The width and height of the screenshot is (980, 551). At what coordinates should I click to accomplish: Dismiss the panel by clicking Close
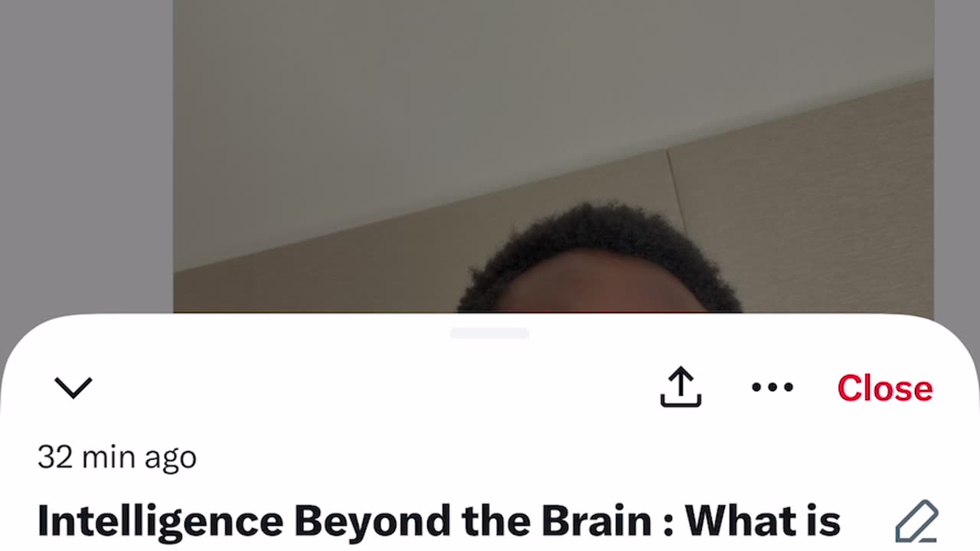pyautogui.click(x=884, y=388)
